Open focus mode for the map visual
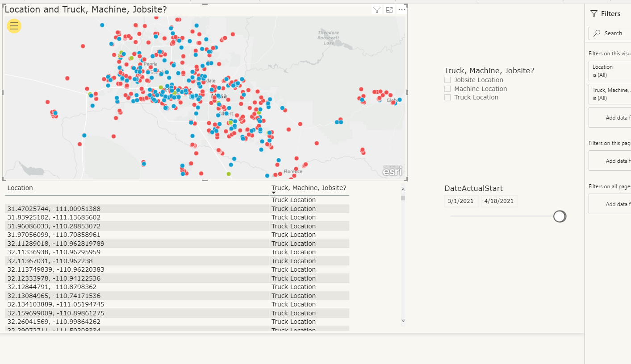631x364 pixels. [x=389, y=10]
